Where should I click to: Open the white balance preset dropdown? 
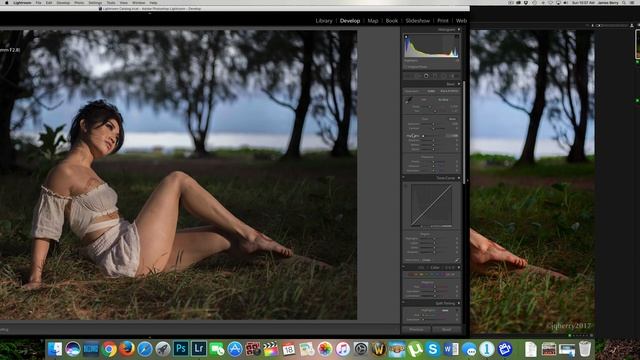pyautogui.click(x=444, y=100)
